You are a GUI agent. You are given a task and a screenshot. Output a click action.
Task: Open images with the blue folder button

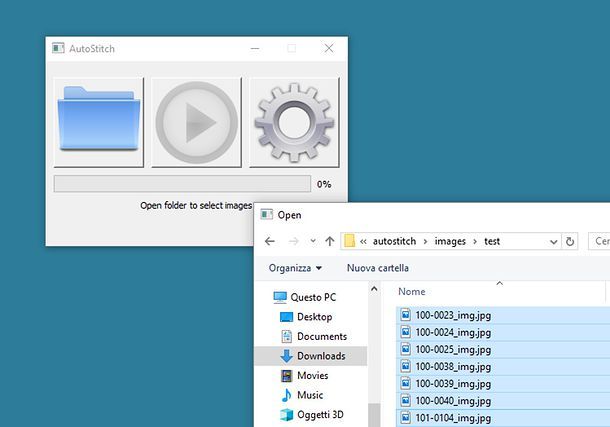click(x=99, y=122)
